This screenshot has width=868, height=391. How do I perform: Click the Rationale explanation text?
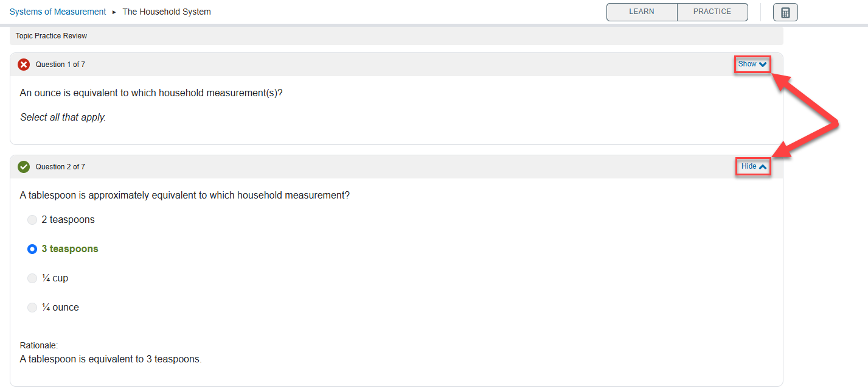coord(111,359)
